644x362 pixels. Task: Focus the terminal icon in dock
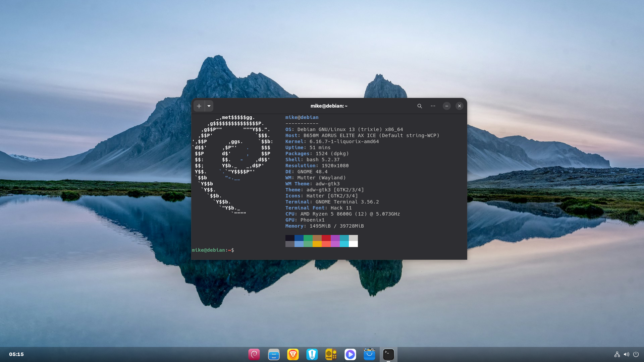tap(388, 354)
